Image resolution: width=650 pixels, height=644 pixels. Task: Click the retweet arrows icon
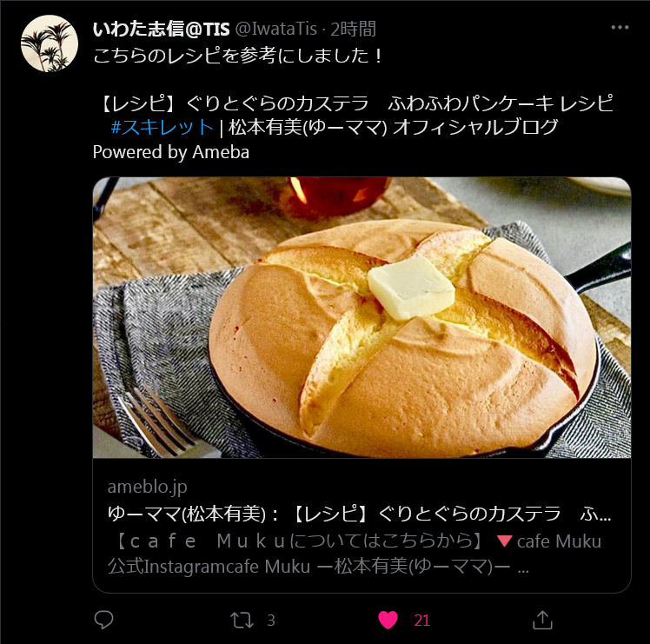[x=242, y=621]
